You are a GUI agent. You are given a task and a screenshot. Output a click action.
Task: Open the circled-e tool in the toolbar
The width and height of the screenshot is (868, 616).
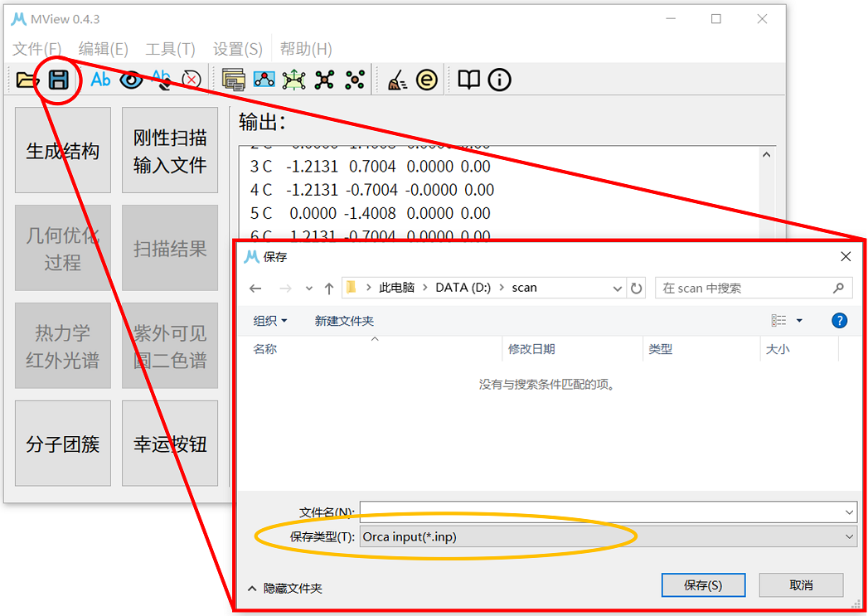426,79
